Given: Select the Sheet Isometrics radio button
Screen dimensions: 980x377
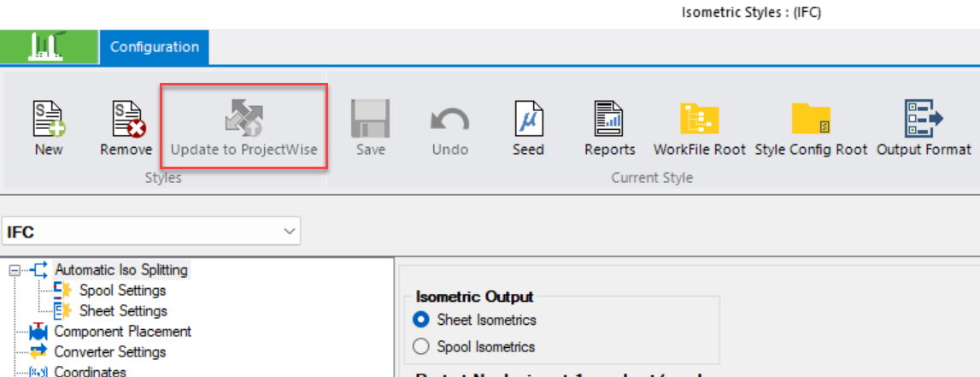Looking at the screenshot, I should click(422, 320).
